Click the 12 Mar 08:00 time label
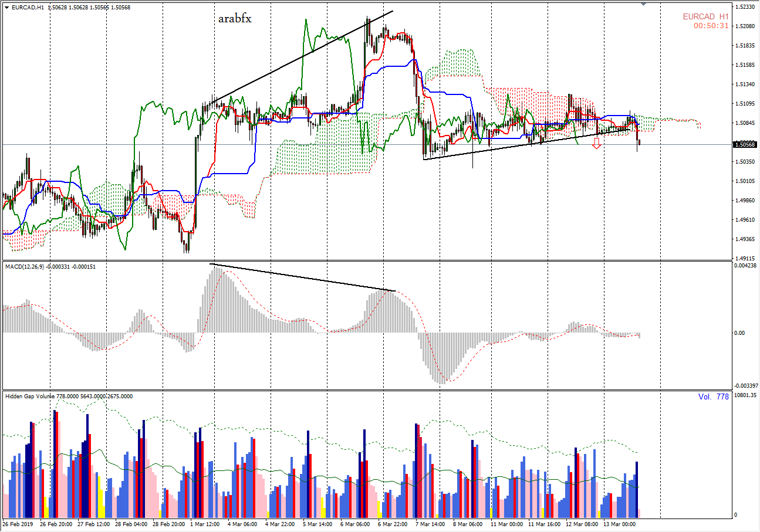The height and width of the screenshot is (532, 760). click(x=582, y=524)
